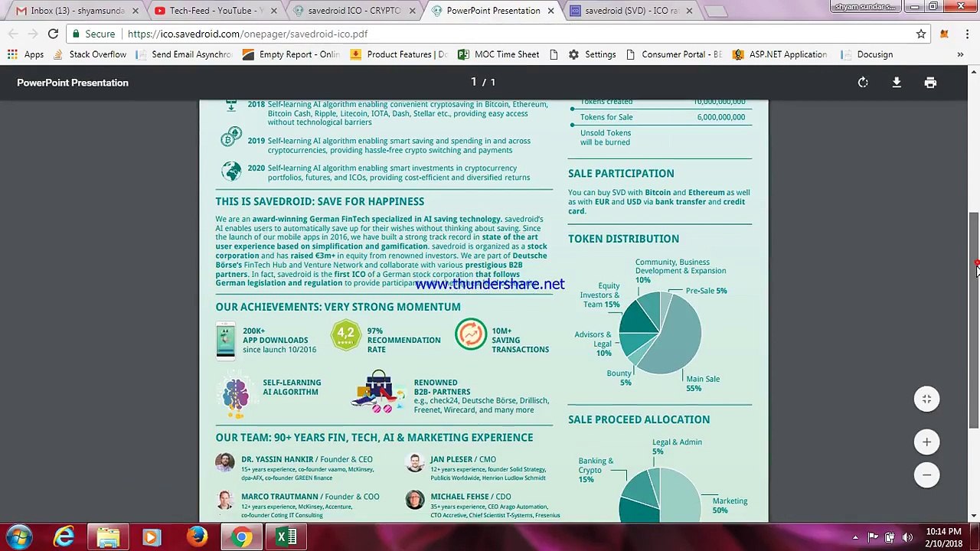
Task: Rotate the PDF clockwise
Action: (863, 83)
